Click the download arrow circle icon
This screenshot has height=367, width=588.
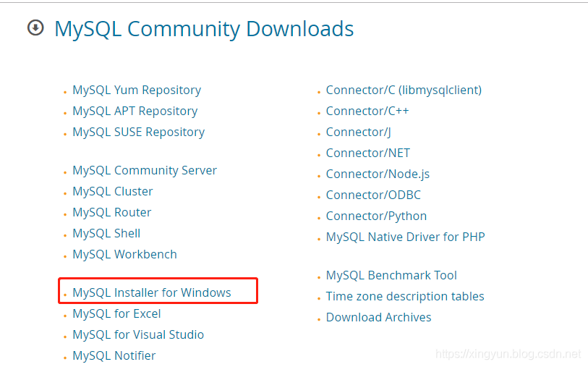(x=35, y=28)
